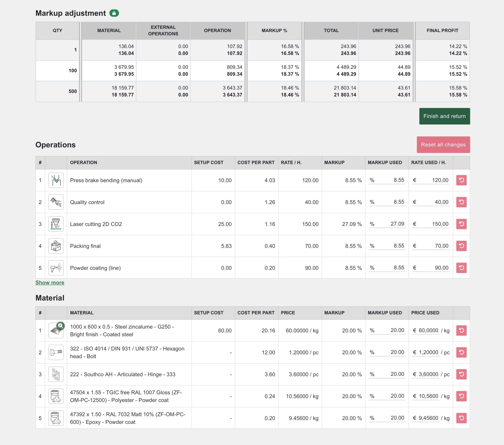This screenshot has height=445, width=504.
Task: Reset the Laser cutting 2D CO2 row
Action: (461, 224)
